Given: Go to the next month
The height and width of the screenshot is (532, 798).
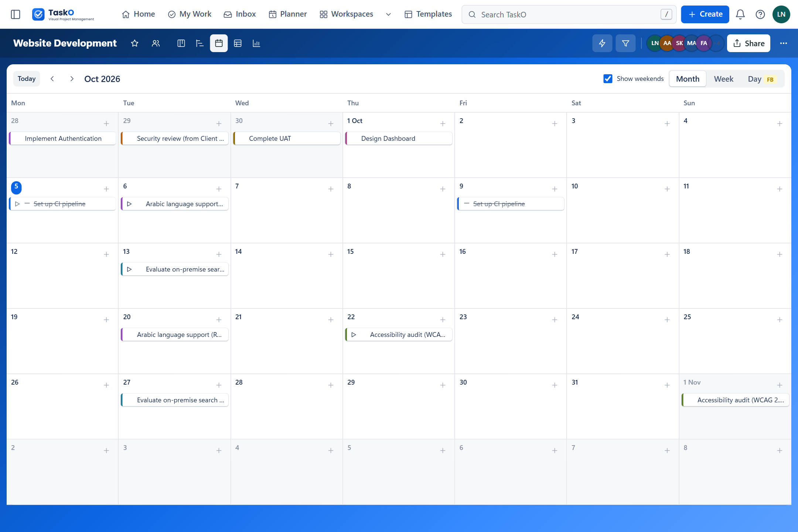Looking at the screenshot, I should 72,79.
